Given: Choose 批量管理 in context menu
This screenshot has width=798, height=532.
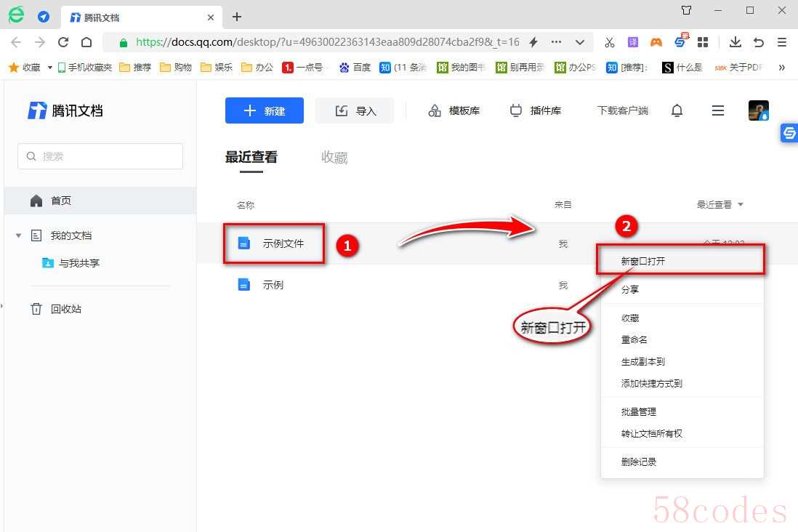Looking at the screenshot, I should 682,412.
